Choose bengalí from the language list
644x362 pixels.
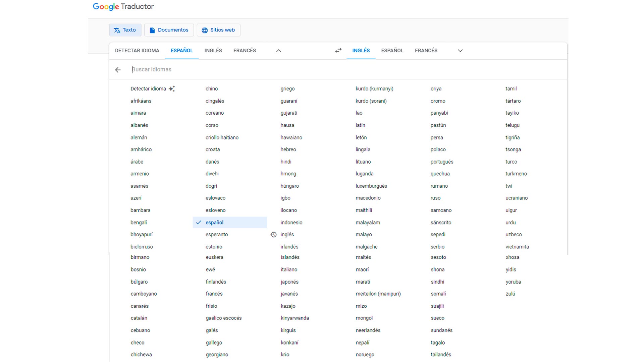(139, 223)
